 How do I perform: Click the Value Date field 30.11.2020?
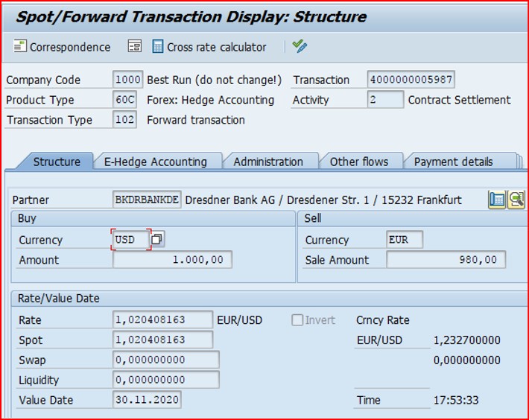[x=147, y=400]
